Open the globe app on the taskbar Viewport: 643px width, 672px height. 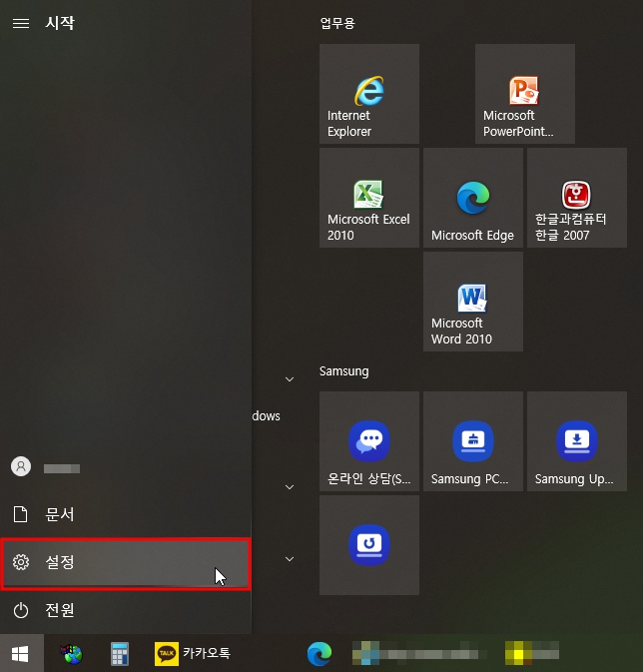[72, 654]
